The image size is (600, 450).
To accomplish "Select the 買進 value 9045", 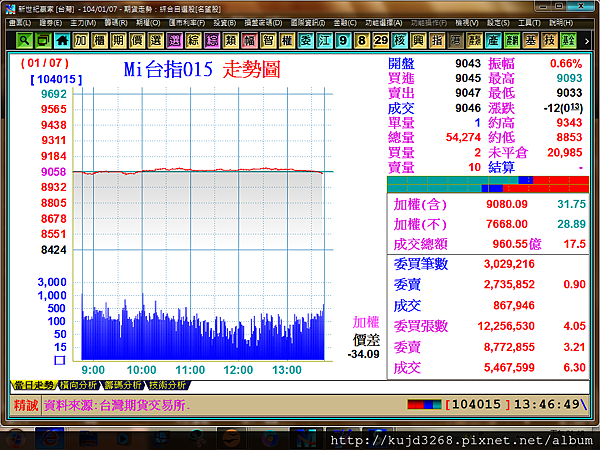I will click(x=468, y=78).
